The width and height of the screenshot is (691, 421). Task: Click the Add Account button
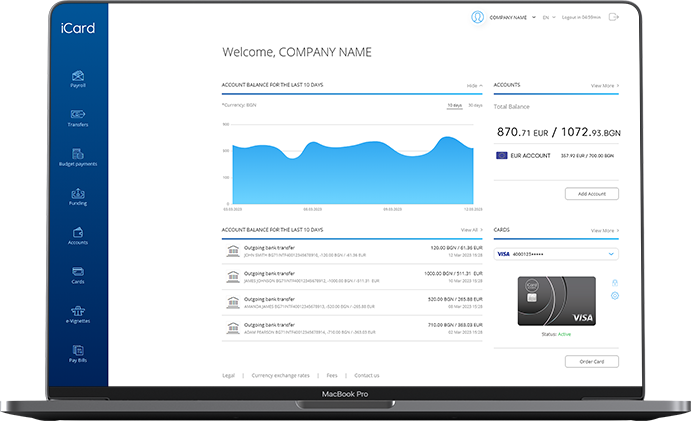click(x=591, y=193)
